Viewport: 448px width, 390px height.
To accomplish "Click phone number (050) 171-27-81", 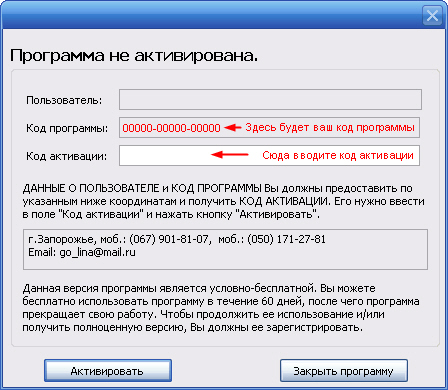I will [286, 239].
